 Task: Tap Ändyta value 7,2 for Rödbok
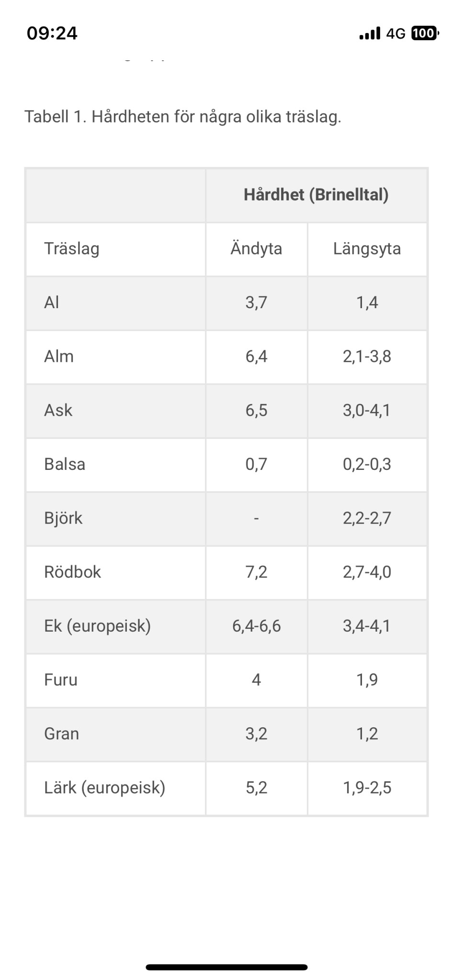pos(256,572)
